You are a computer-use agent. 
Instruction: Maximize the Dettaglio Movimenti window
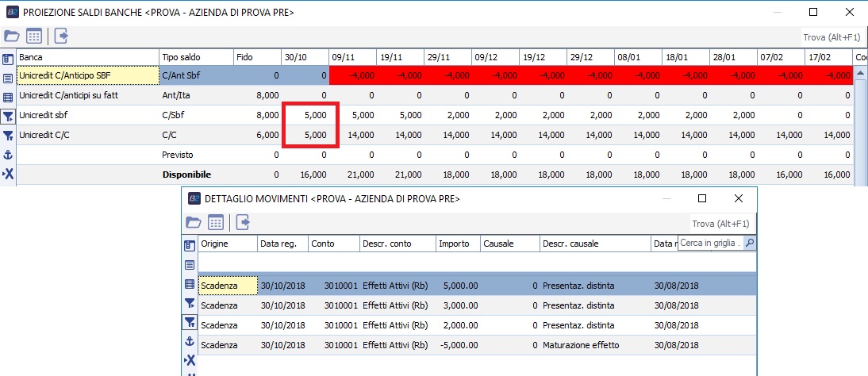click(x=702, y=198)
